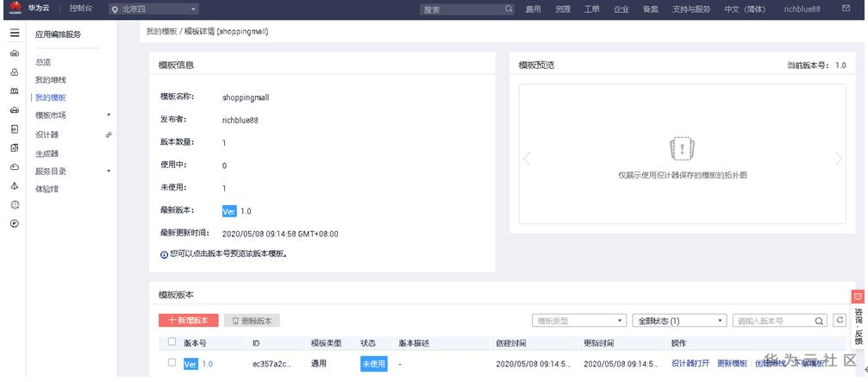Click the Huawei Cloud logo

point(15,9)
